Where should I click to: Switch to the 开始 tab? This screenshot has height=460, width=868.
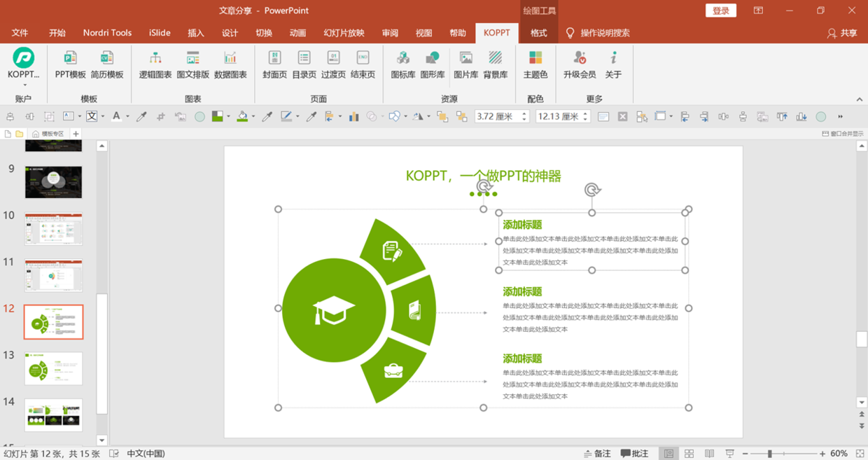coord(57,33)
